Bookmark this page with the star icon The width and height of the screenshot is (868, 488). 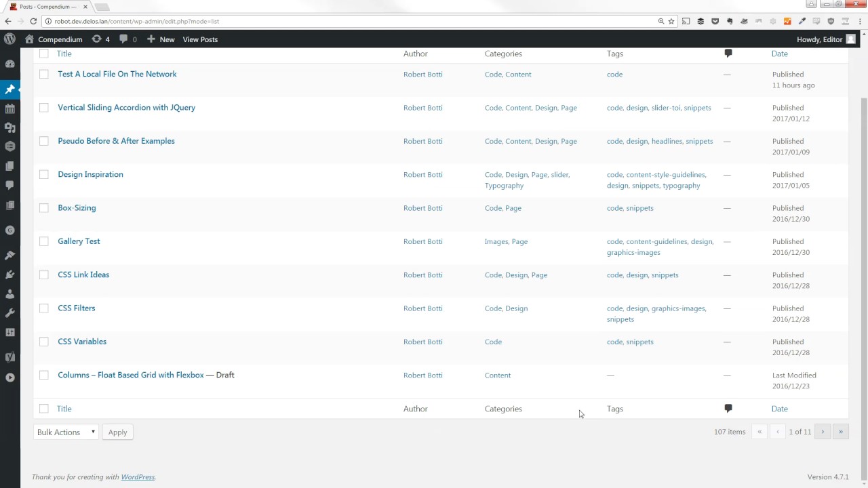coord(671,21)
